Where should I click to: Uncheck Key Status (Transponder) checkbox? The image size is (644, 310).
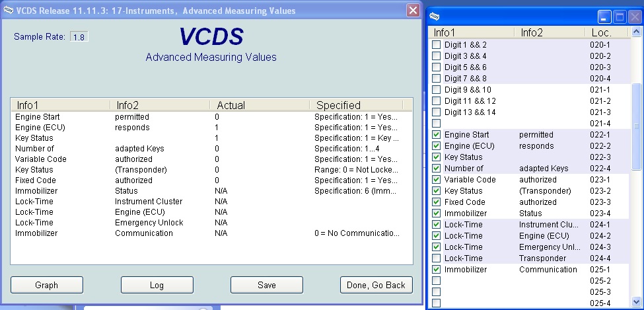tap(436, 191)
